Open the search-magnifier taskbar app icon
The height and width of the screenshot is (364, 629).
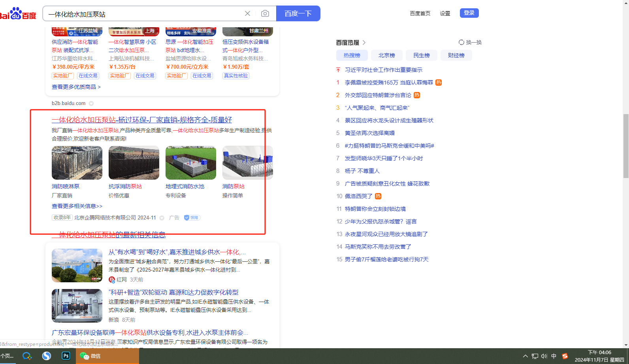pyautogui.click(x=27, y=356)
